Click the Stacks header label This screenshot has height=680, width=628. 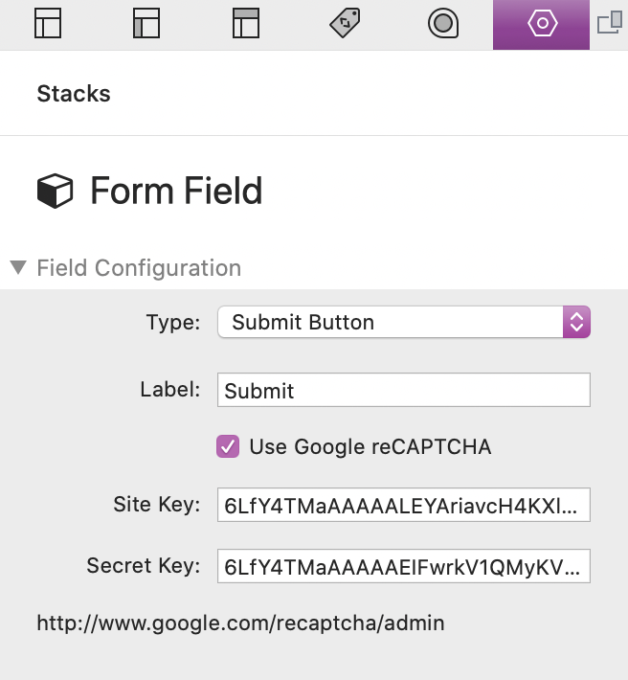point(73,94)
